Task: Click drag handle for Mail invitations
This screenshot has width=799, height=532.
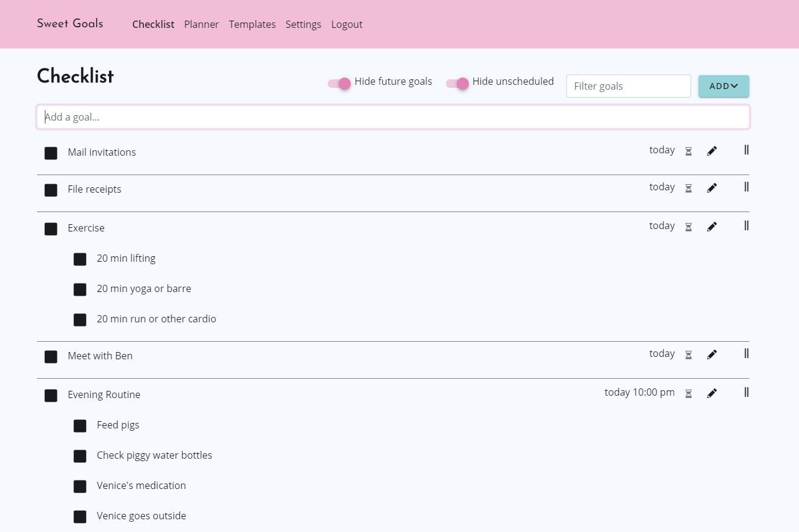Action: point(746,150)
